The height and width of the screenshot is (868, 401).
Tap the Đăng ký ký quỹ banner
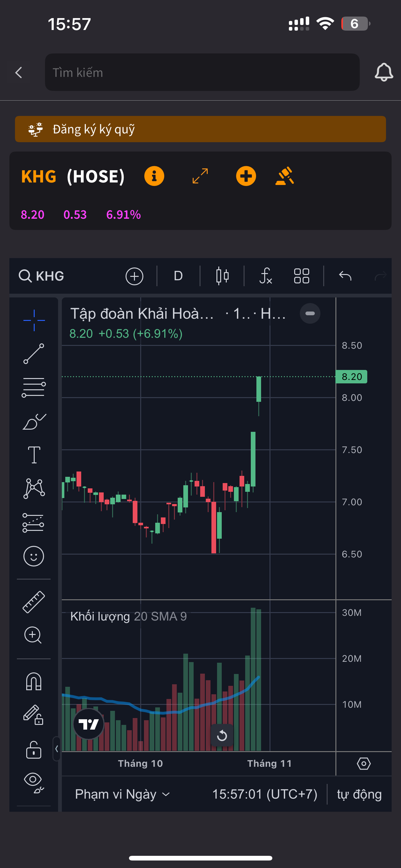pyautogui.click(x=200, y=129)
